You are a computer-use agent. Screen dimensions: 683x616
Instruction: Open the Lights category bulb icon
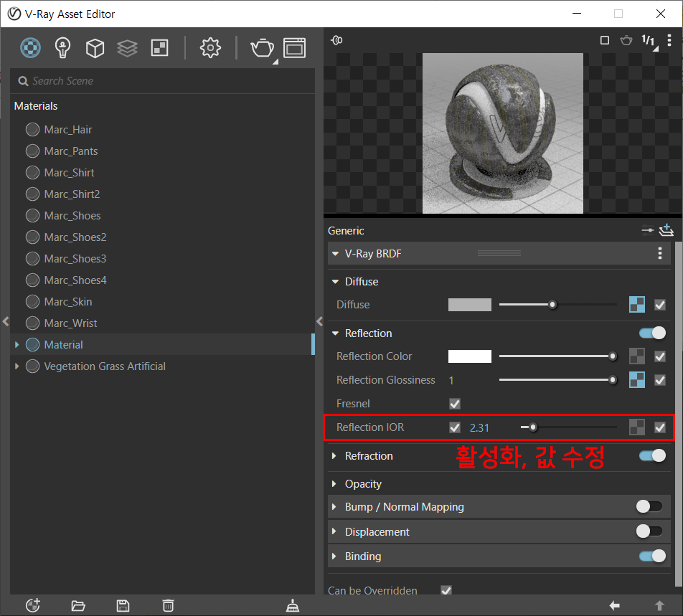click(x=62, y=48)
